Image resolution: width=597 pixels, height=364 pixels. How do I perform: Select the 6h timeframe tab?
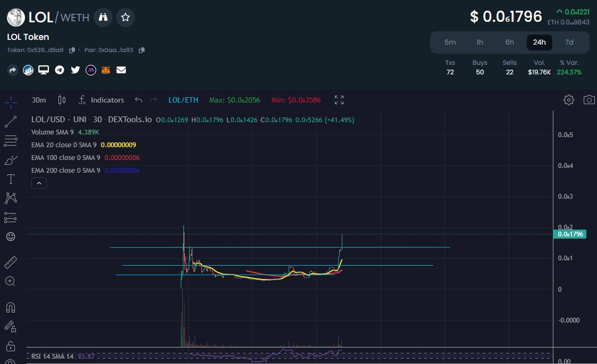click(509, 43)
